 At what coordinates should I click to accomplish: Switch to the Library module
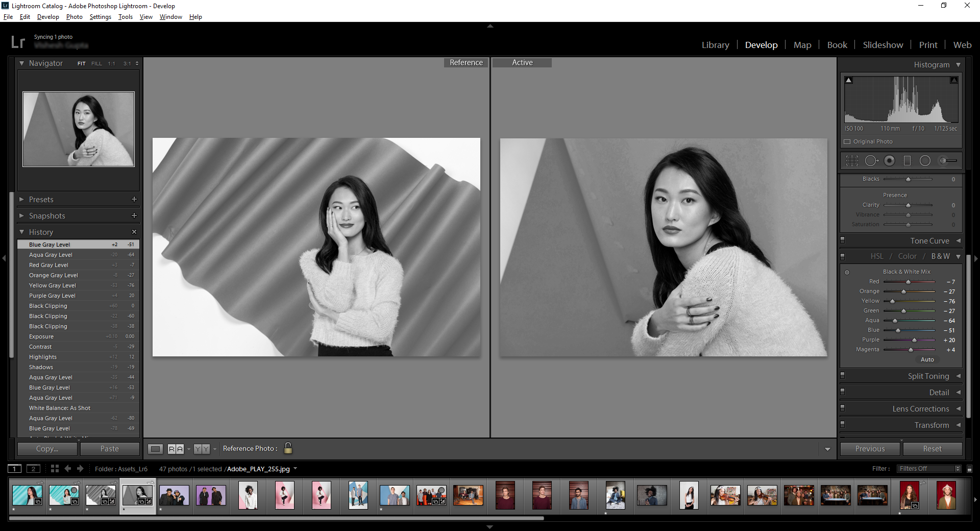tap(715, 44)
